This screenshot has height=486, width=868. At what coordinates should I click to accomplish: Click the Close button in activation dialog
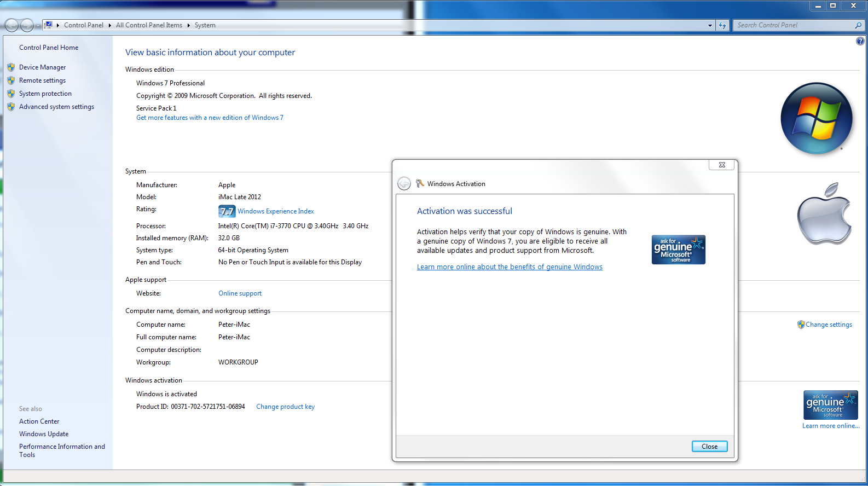point(710,447)
